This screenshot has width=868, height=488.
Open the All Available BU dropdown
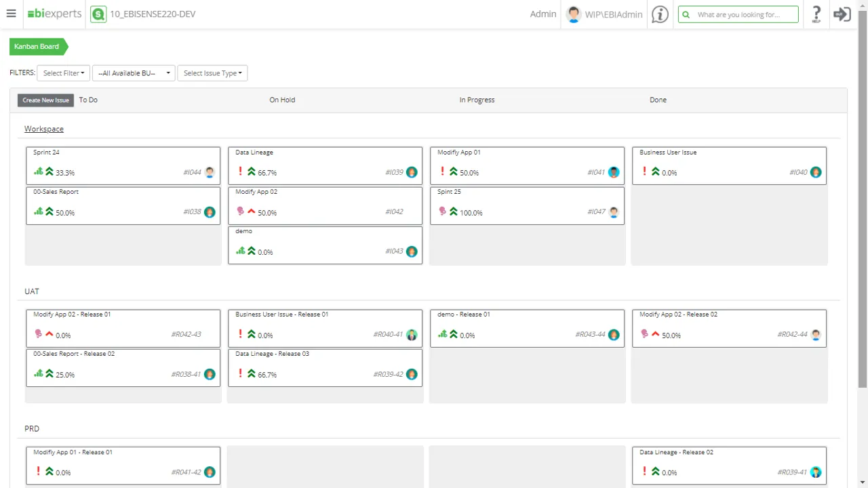[134, 73]
